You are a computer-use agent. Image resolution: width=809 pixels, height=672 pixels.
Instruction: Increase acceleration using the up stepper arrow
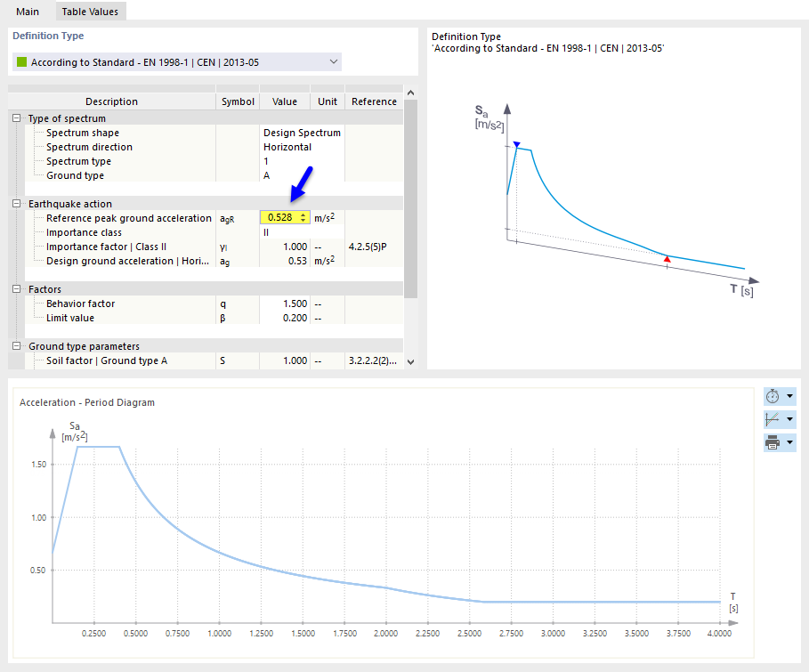303,214
